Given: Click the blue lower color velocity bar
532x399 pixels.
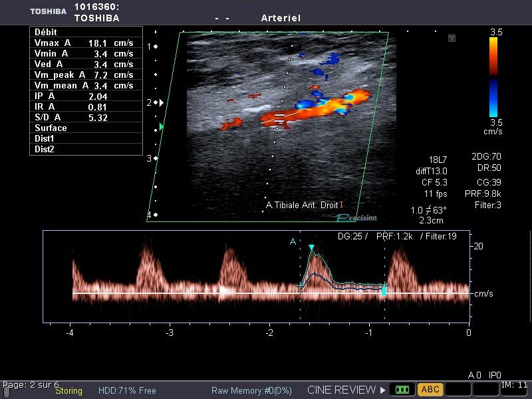Looking at the screenshot, I should [x=493, y=98].
